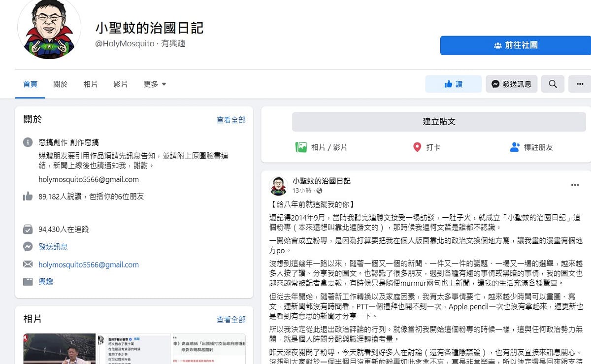This screenshot has width=591, height=364.
Task: Open the page options three-dot menu
Action: [x=580, y=84]
